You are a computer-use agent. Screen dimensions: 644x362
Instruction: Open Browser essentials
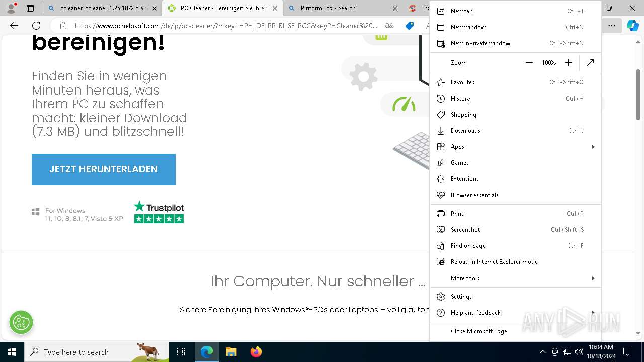pyautogui.click(x=515, y=195)
